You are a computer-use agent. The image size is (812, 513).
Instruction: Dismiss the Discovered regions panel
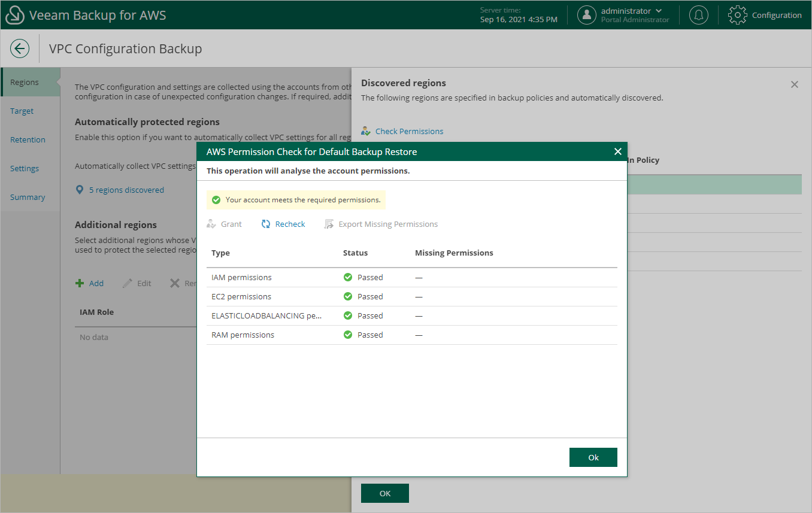pos(794,84)
